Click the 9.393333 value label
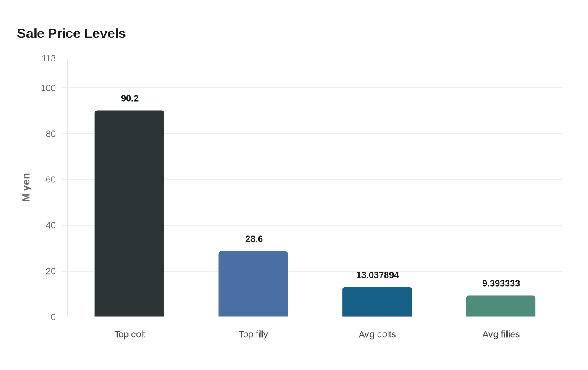Viewport: 588px width, 370px height. pos(501,283)
